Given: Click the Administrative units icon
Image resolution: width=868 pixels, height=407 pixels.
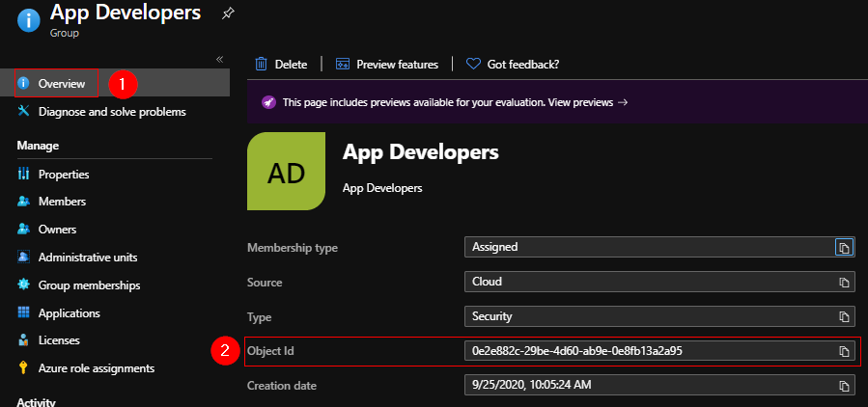Looking at the screenshot, I should (23, 258).
